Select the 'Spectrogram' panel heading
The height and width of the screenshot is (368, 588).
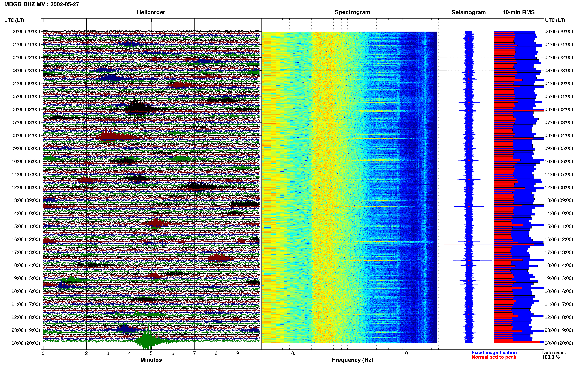352,12
